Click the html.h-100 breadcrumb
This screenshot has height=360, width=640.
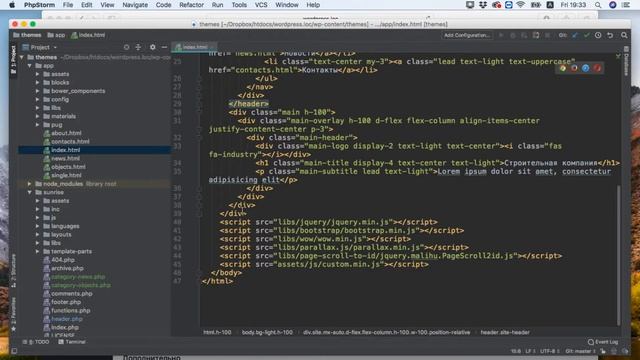click(x=217, y=332)
